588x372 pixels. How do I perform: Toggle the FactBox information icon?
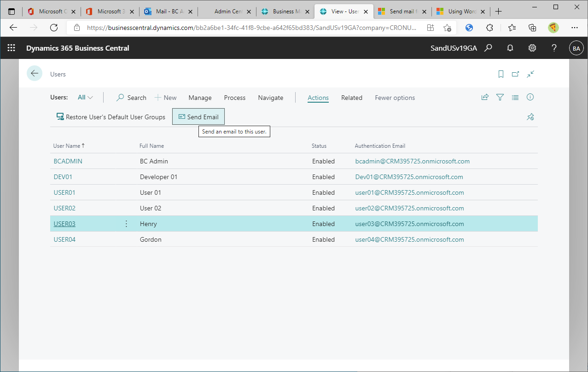coord(530,97)
